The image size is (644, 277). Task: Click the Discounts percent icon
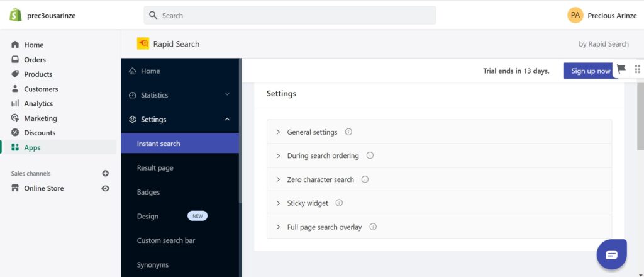[x=15, y=132]
